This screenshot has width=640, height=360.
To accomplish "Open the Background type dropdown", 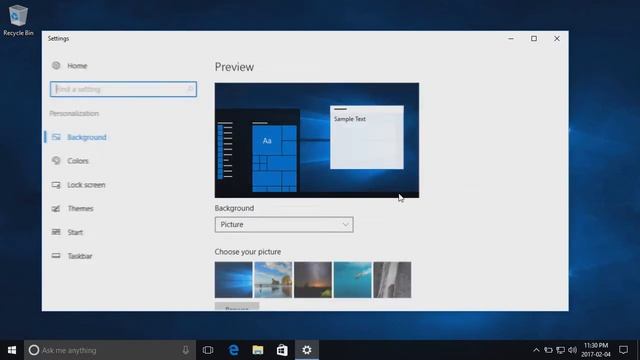I will point(284,224).
